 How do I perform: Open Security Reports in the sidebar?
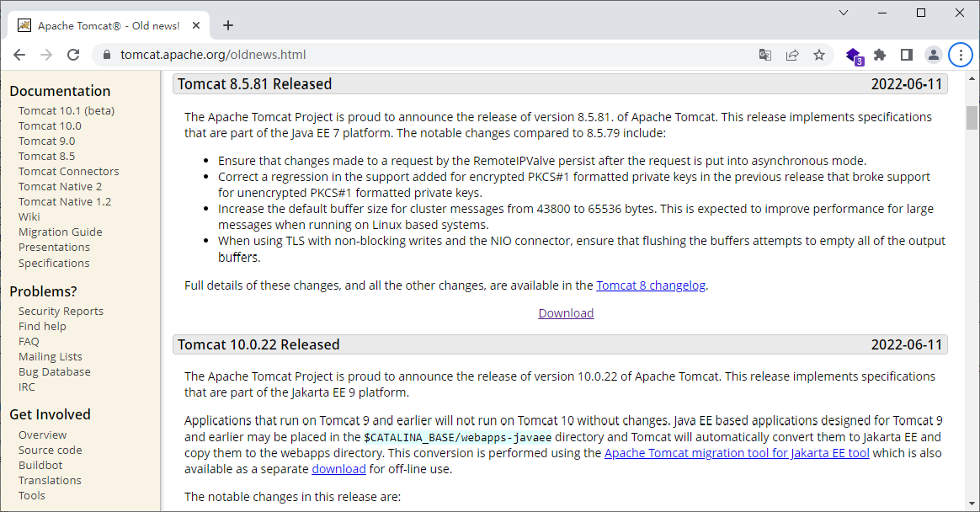point(61,312)
